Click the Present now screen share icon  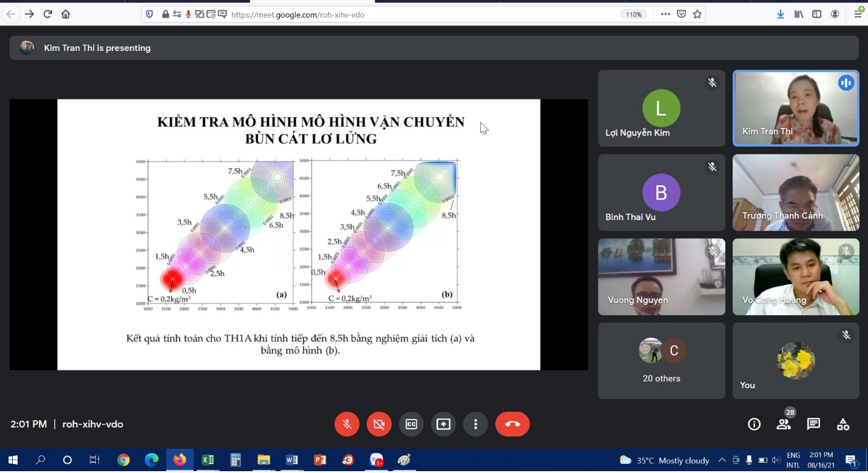coord(444,424)
